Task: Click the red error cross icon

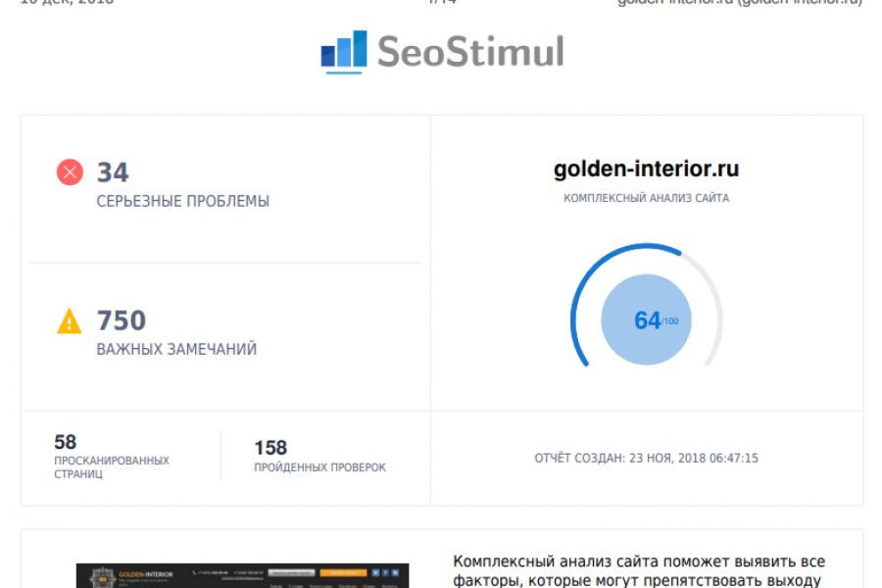Action: click(x=70, y=172)
